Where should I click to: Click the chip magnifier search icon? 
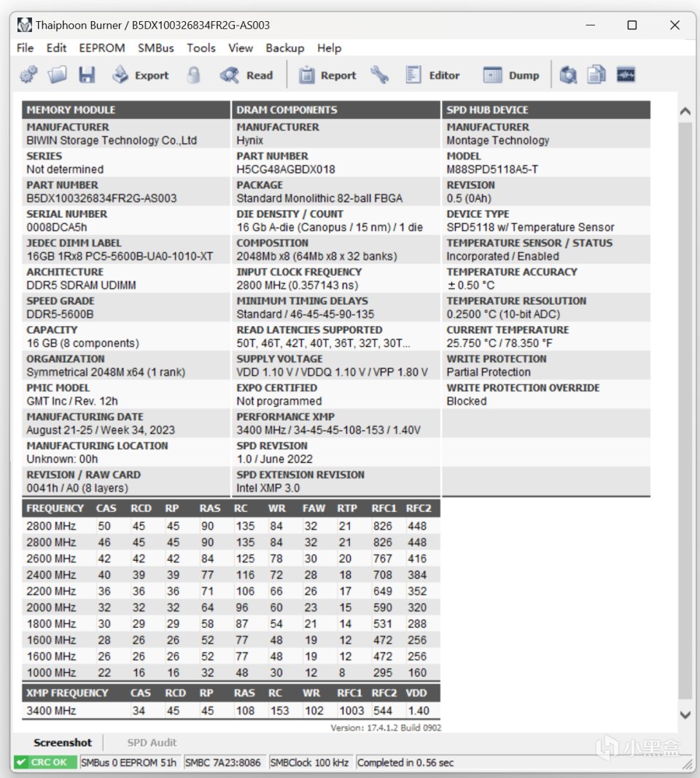[568, 75]
